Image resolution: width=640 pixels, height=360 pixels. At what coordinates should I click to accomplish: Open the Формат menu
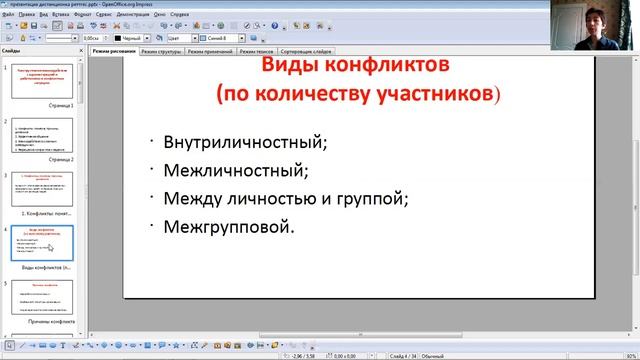pyautogui.click(x=82, y=14)
